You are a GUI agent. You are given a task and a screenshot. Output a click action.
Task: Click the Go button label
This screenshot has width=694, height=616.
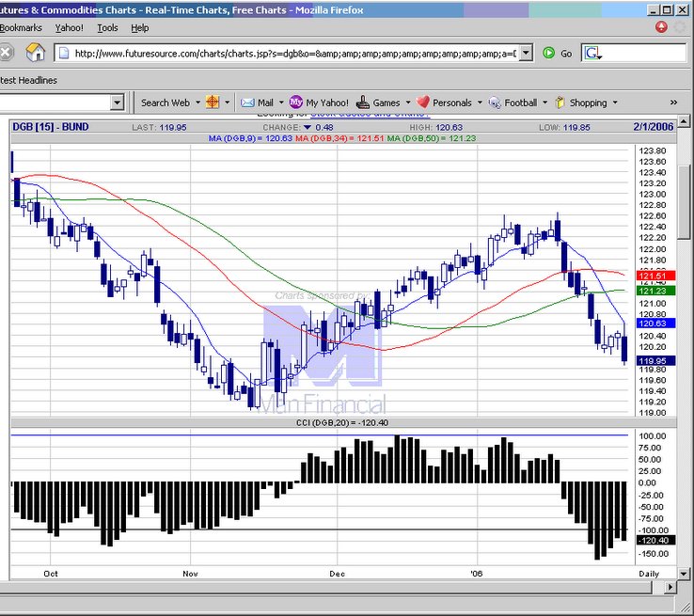pyautogui.click(x=566, y=54)
